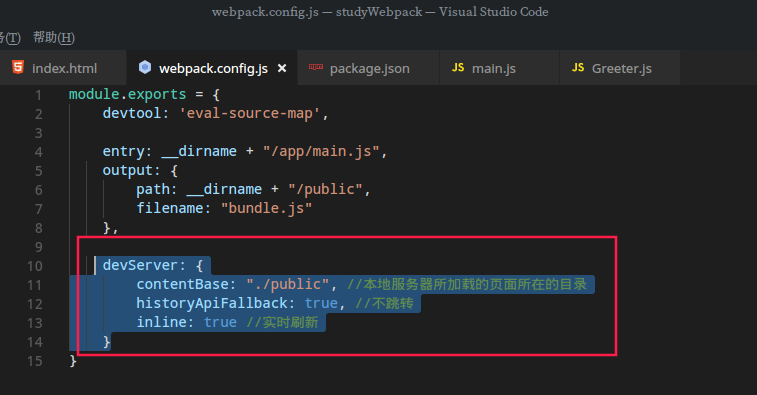Click the 'filename' property name
757x395 pixels.
(x=169, y=208)
